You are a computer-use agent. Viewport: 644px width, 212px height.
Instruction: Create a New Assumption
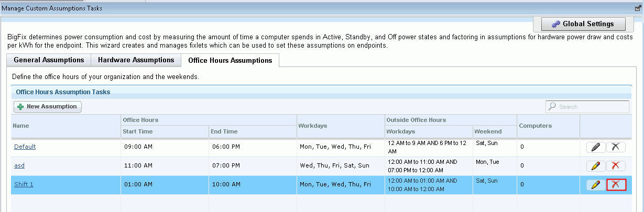coord(47,107)
